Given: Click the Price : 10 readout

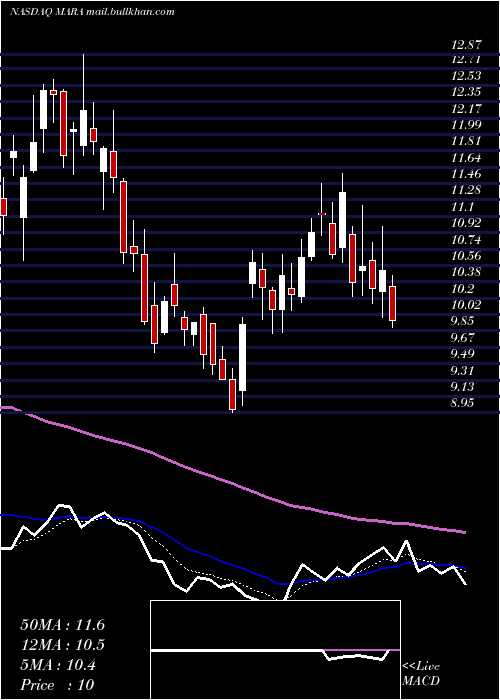Looking at the screenshot, I should tap(57, 685).
